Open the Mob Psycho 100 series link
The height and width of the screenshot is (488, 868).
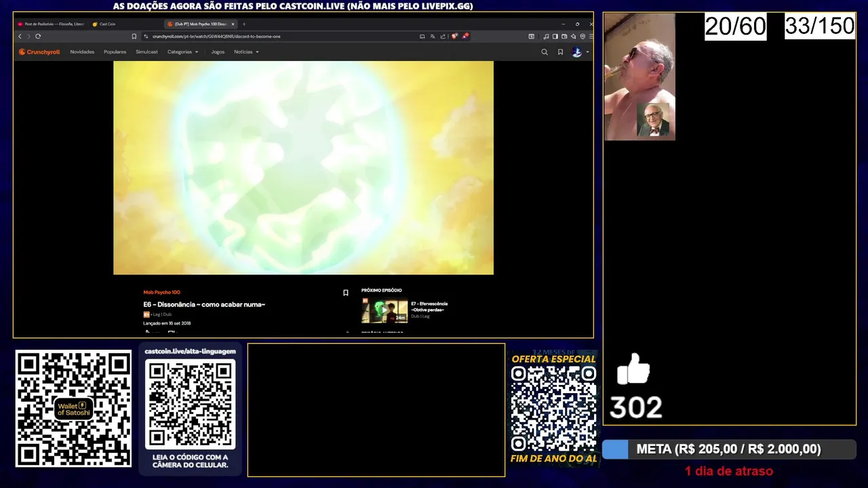[161, 292]
